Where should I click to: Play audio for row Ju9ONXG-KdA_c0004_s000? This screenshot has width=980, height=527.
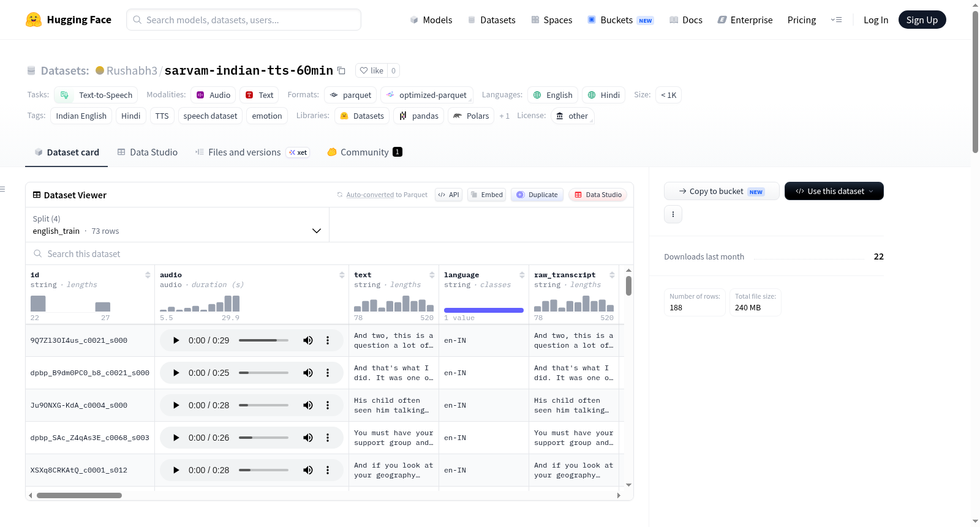[x=176, y=405]
